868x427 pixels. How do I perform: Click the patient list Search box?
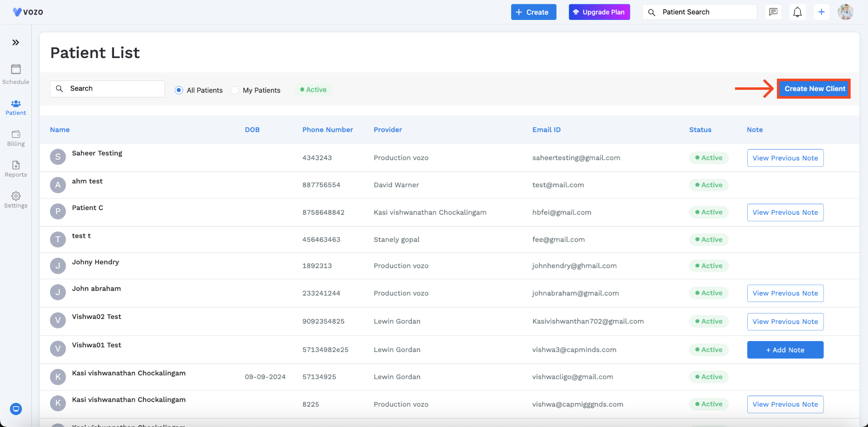(107, 89)
